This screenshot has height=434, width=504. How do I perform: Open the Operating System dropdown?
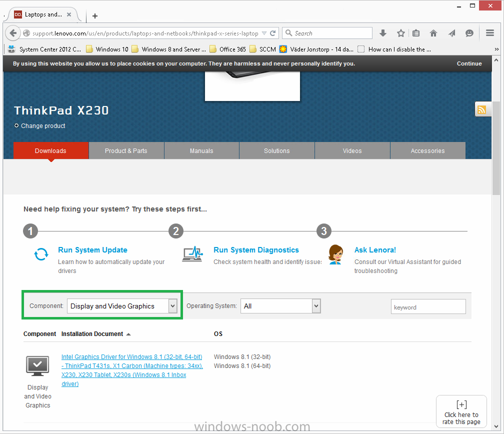coord(280,306)
